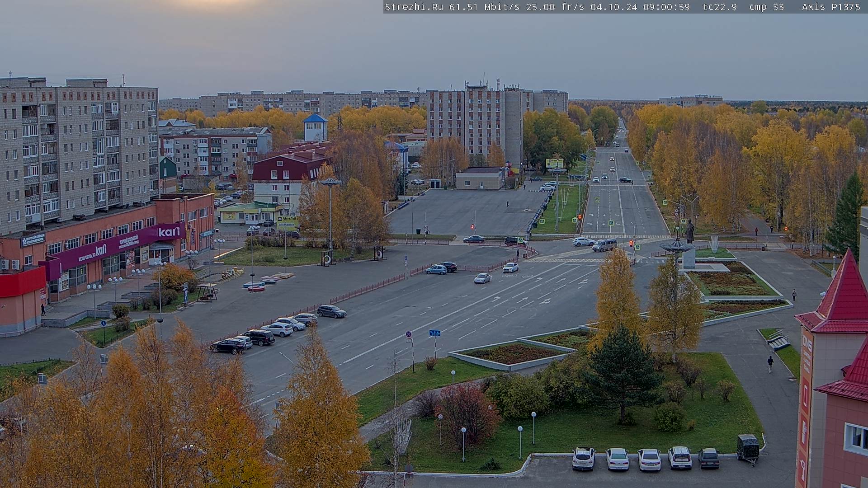The height and width of the screenshot is (488, 868).
Task: Click the "tc22.9" overlay value
Action: [720, 7]
